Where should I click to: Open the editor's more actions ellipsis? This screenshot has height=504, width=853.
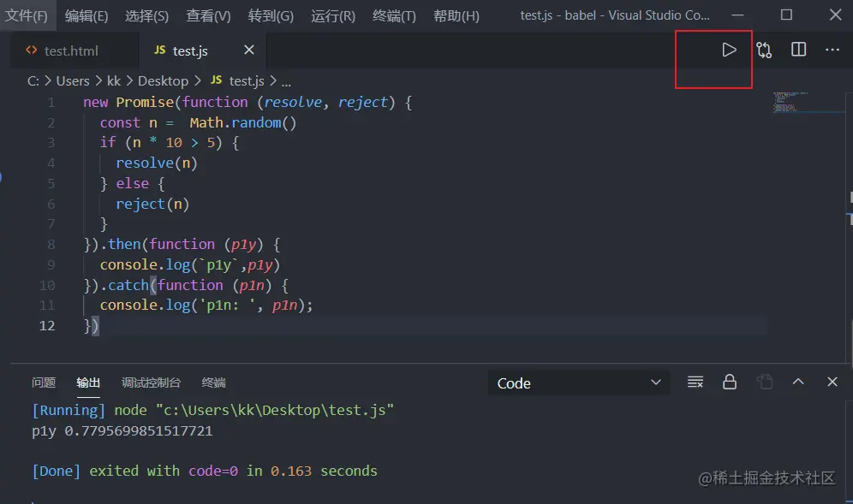pyautogui.click(x=832, y=50)
